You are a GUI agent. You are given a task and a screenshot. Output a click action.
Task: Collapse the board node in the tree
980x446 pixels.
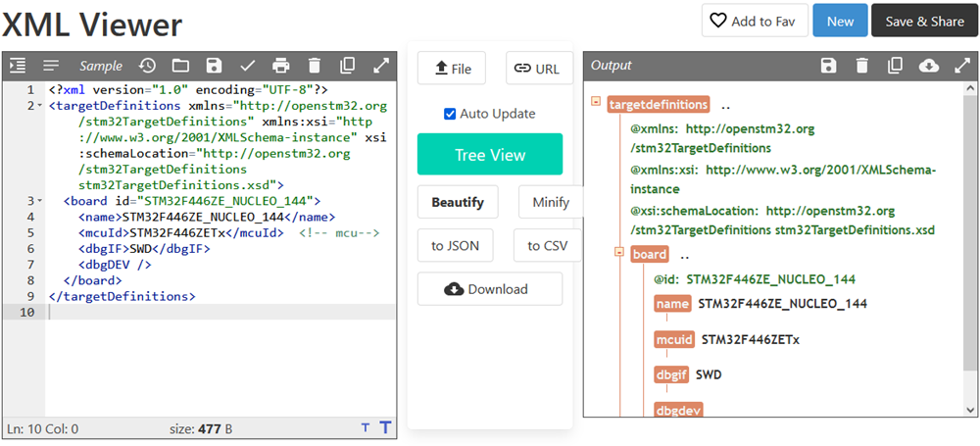tap(619, 253)
